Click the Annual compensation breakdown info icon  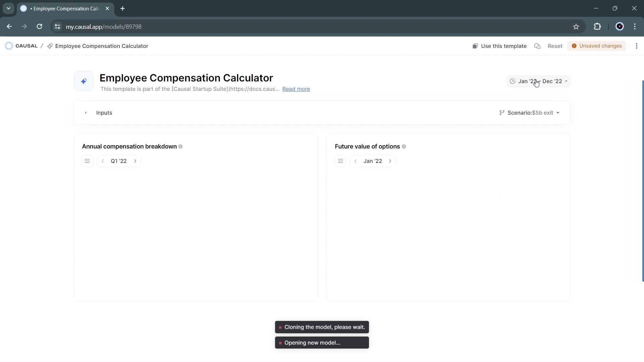pyautogui.click(x=180, y=146)
